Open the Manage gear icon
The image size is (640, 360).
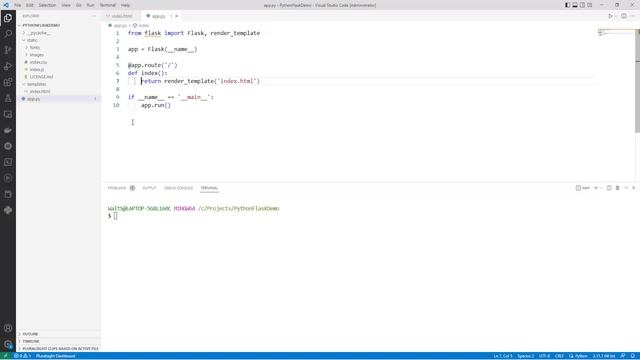[x=8, y=344]
